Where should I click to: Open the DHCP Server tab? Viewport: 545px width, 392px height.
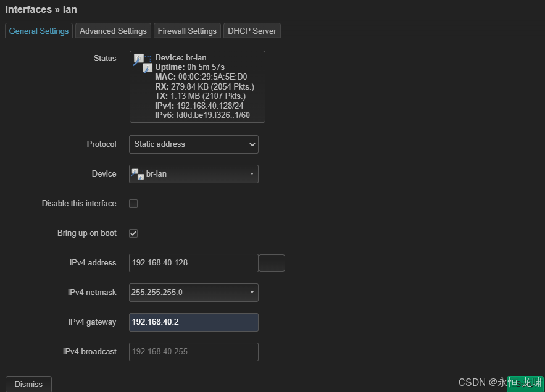coord(252,31)
